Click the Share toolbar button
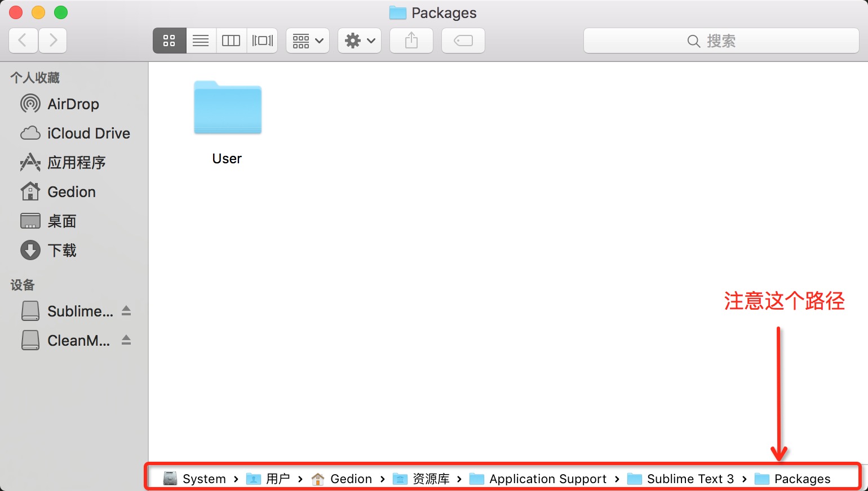The image size is (868, 491). click(x=411, y=41)
